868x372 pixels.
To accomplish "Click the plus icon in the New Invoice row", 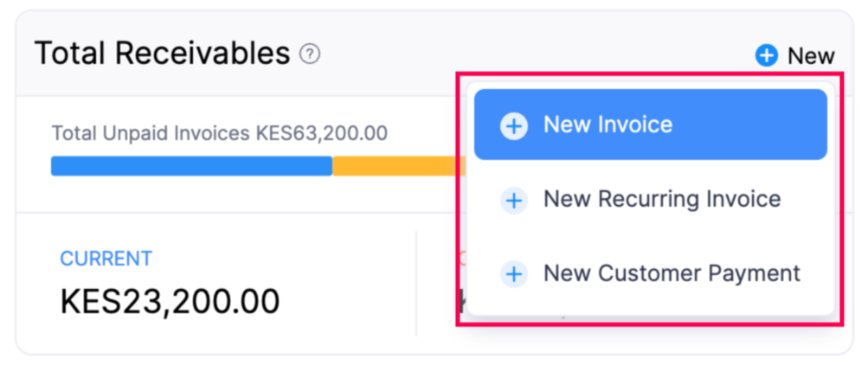I will pyautogui.click(x=513, y=125).
